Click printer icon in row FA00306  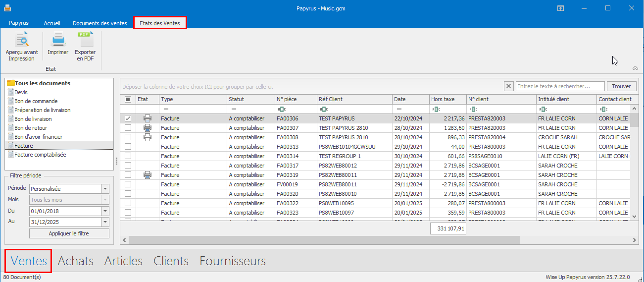(x=147, y=118)
